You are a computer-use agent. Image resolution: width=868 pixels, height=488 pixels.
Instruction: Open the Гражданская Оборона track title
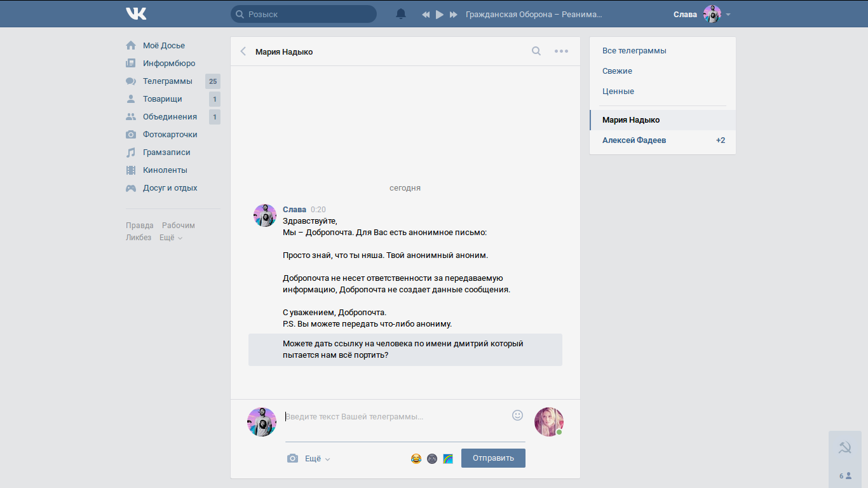click(534, 15)
